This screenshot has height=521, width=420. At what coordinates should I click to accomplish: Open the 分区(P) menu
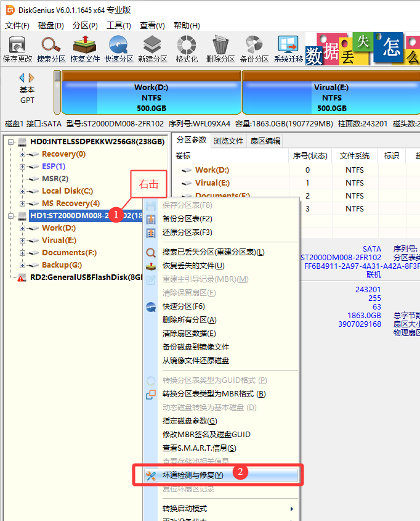tap(85, 25)
